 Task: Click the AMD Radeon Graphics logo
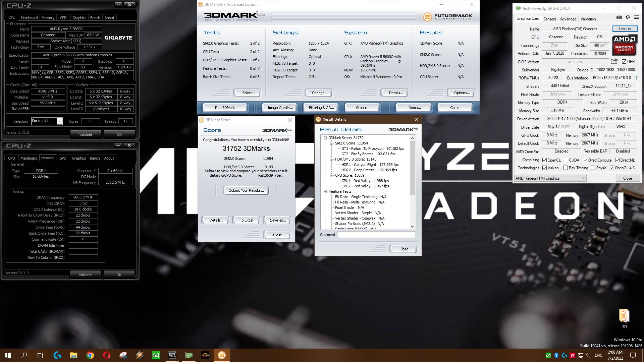click(x=624, y=45)
